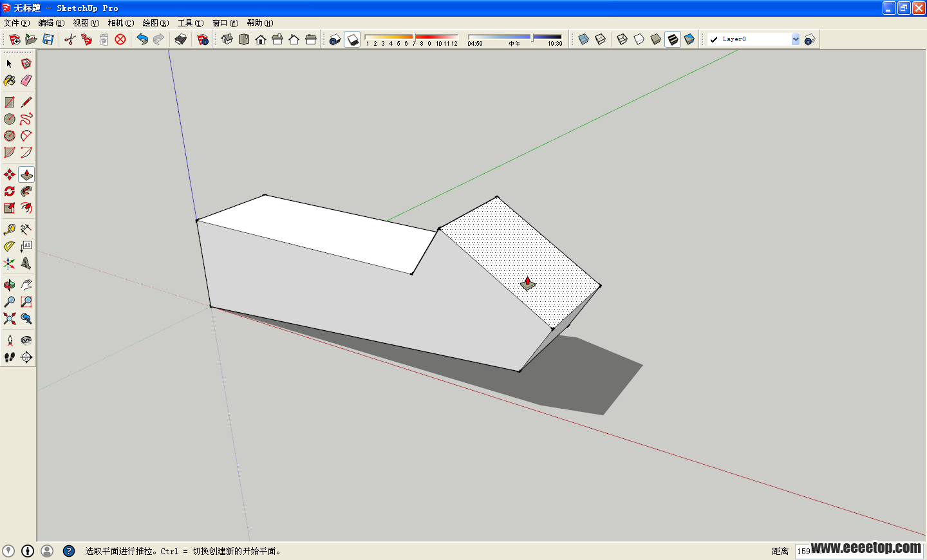Print the model with printer icon
The height and width of the screenshot is (560, 927).
point(181,39)
